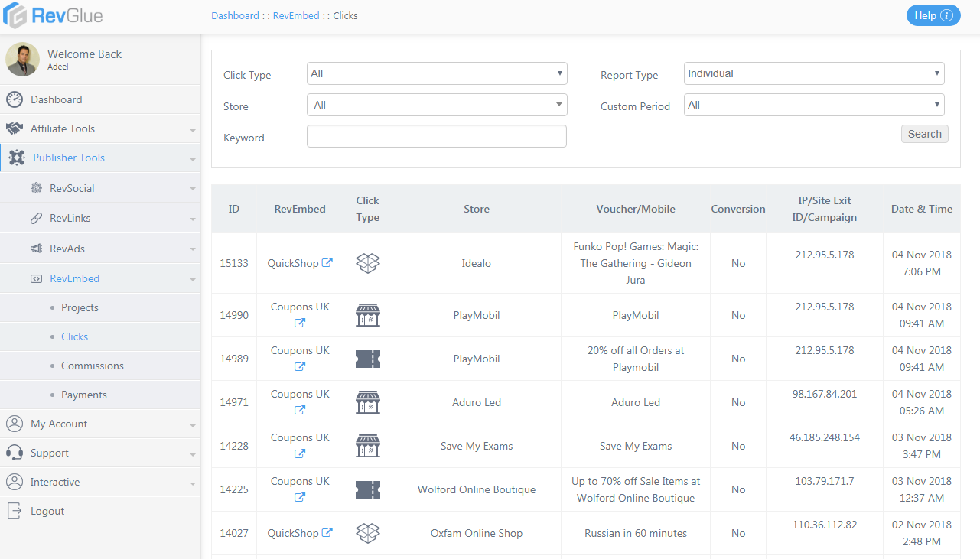Click the RevLinks chain icon
The height and width of the screenshot is (559, 980).
tap(36, 218)
